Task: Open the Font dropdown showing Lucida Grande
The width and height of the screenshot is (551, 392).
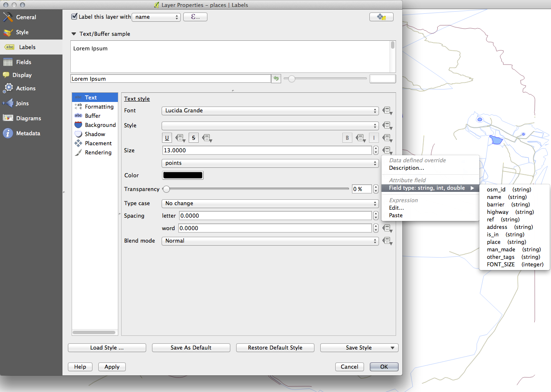Action: pos(270,111)
